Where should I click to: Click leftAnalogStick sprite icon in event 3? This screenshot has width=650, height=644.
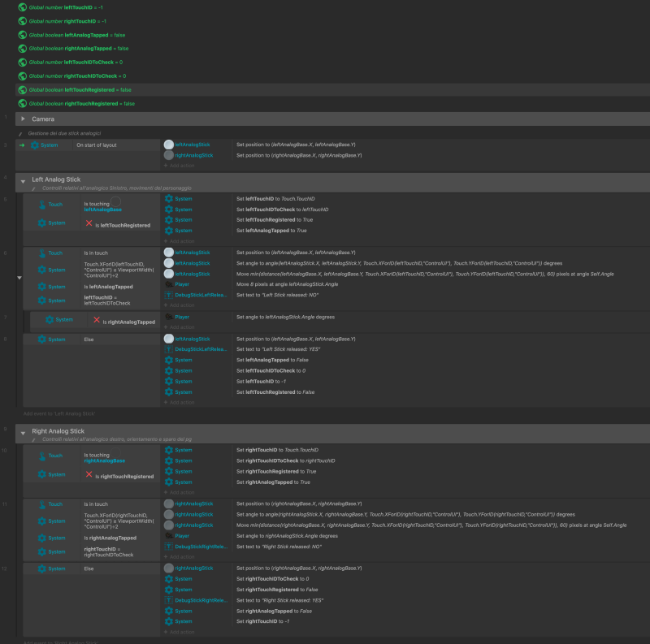click(169, 145)
